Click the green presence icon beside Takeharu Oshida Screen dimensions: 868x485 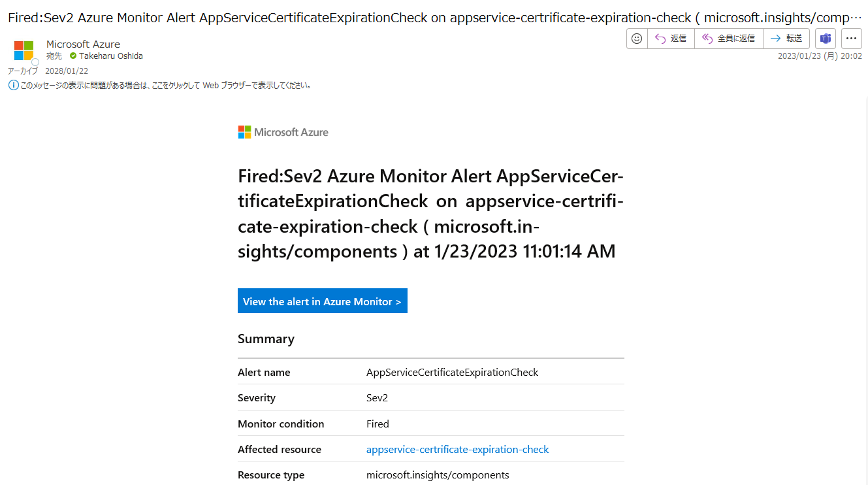(73, 56)
